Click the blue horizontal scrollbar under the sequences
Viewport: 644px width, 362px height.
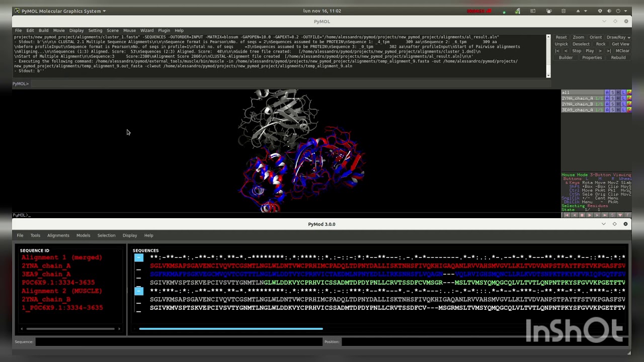click(x=231, y=329)
